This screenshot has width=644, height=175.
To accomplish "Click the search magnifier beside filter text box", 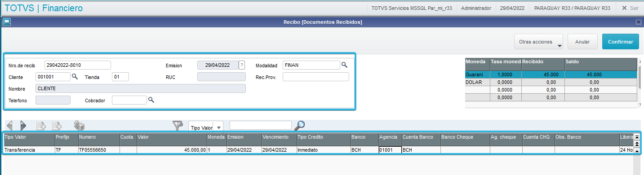I will click(x=299, y=126).
